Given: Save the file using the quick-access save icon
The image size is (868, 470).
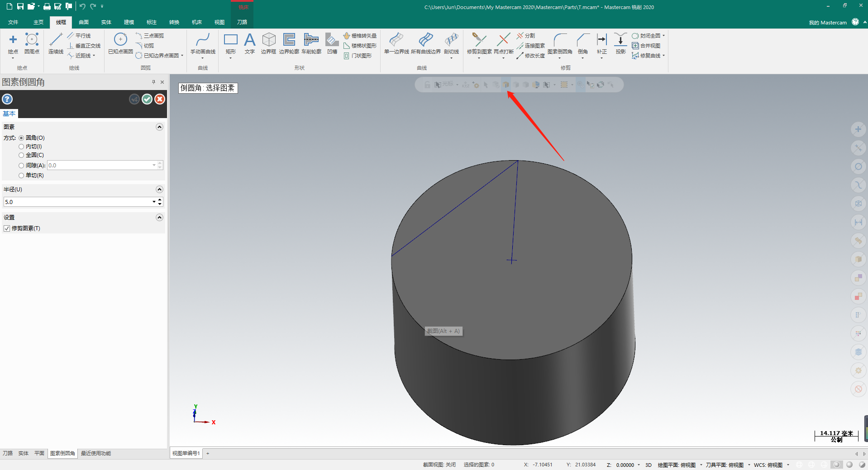Looking at the screenshot, I should (20, 6).
